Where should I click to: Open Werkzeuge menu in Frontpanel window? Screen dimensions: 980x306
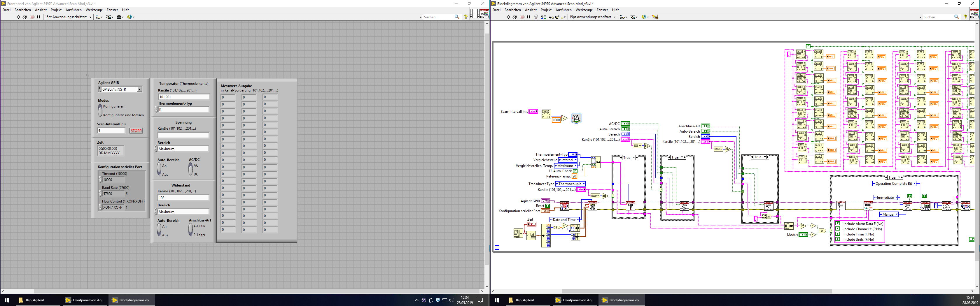click(94, 10)
